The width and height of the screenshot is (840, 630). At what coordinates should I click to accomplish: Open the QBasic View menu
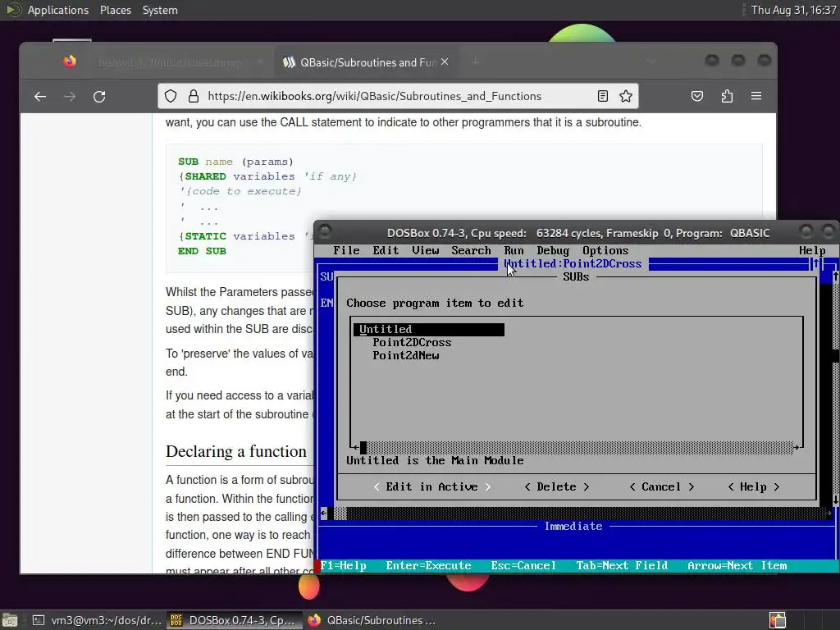point(426,250)
